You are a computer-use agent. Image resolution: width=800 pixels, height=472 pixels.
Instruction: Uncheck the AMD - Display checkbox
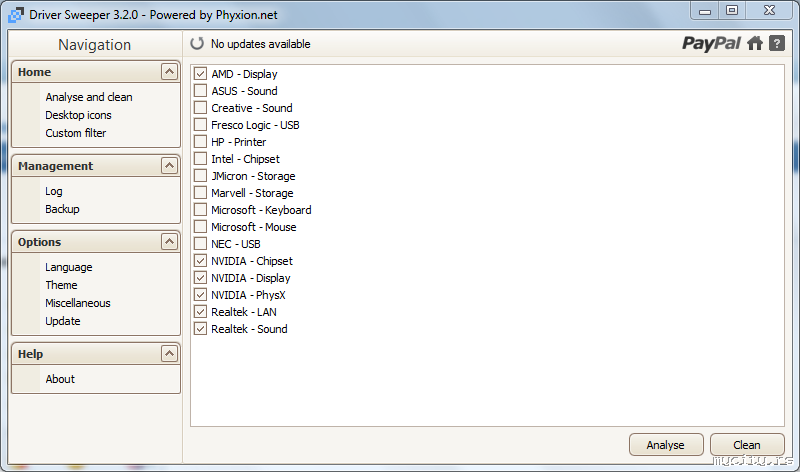(201, 74)
